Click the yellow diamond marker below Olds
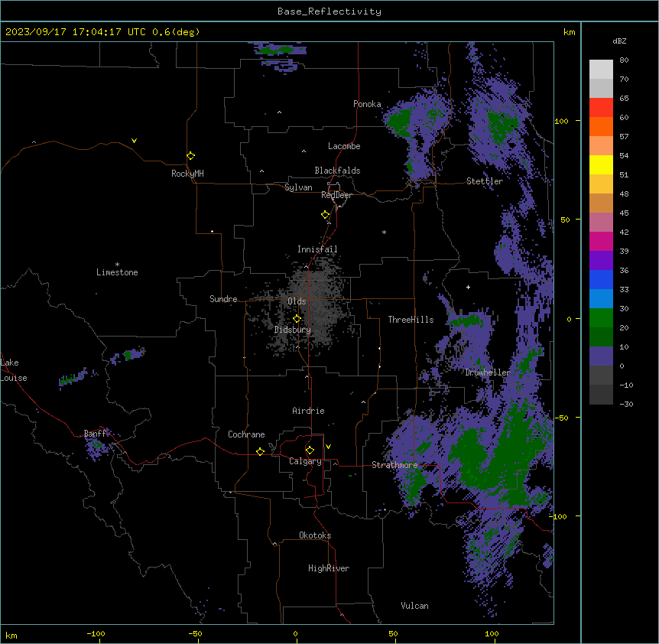The height and width of the screenshot is (644, 659). [x=297, y=319]
